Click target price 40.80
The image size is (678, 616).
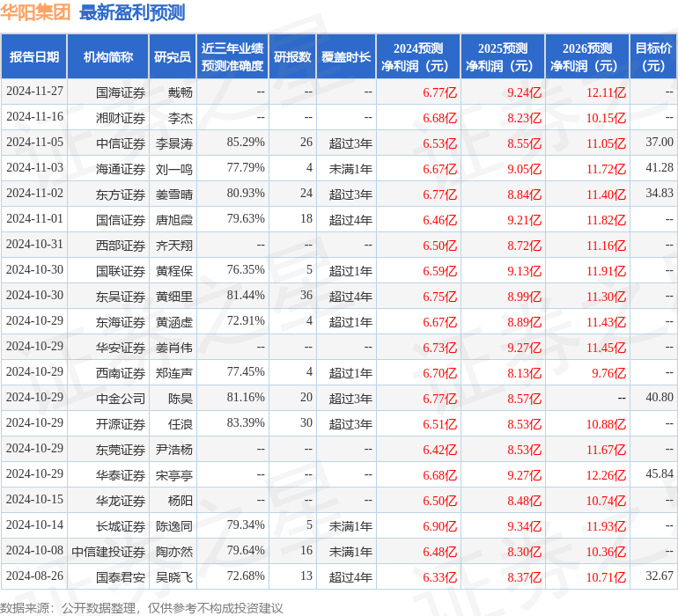(660, 397)
